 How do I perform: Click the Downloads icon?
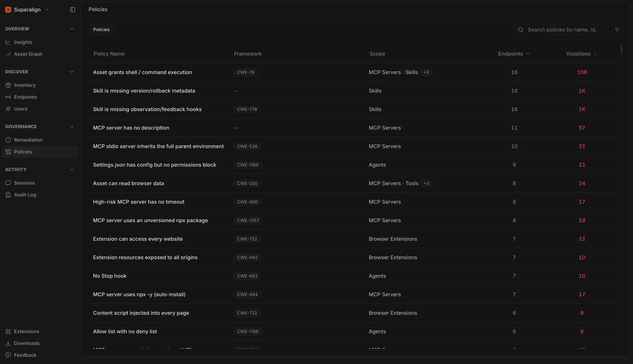point(8,343)
